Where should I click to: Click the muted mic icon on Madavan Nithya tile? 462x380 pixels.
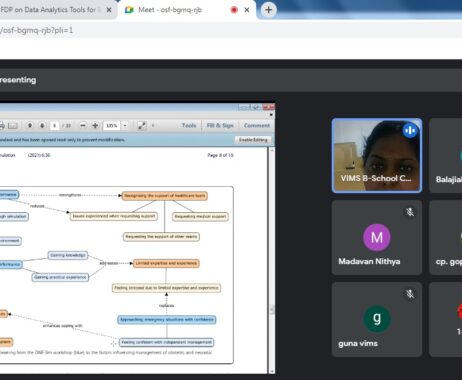[x=410, y=212]
